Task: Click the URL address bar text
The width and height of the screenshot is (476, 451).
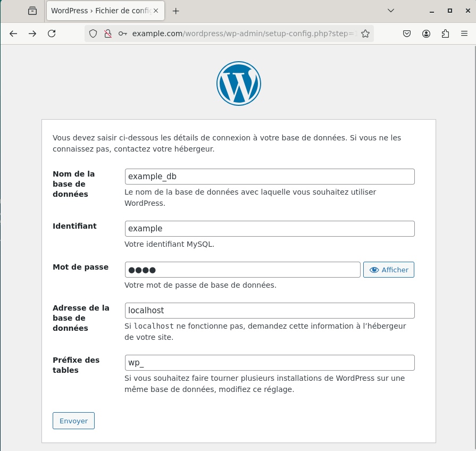Action: coord(245,34)
